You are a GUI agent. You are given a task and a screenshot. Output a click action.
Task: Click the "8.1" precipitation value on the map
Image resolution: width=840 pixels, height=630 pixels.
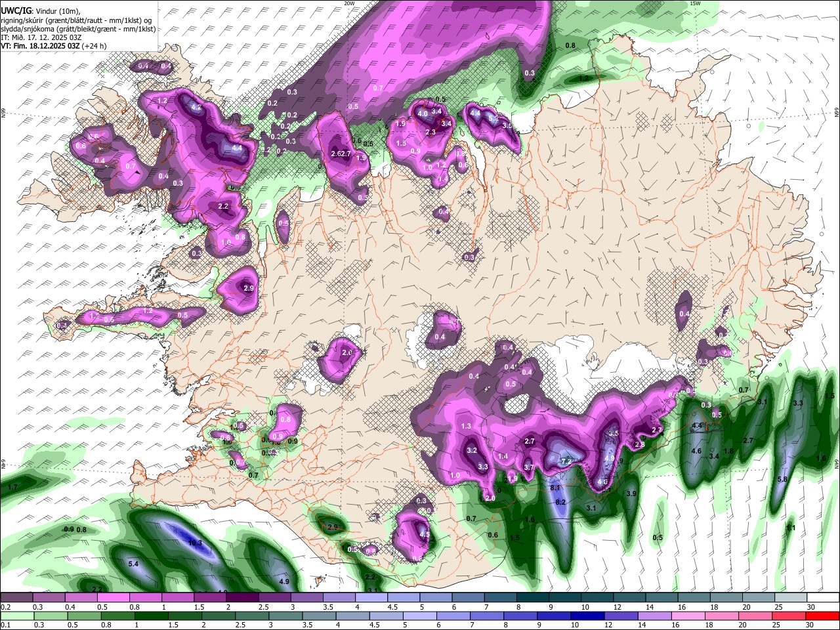coord(555,488)
